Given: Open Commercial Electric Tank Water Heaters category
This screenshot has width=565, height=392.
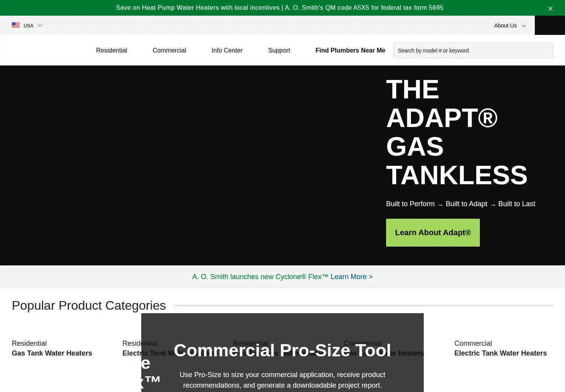Looking at the screenshot, I should (500, 348).
